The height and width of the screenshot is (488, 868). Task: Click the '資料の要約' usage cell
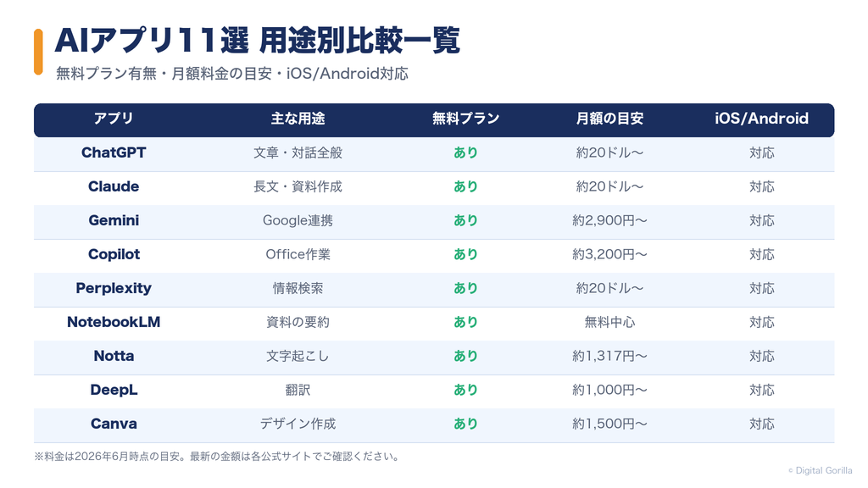pyautogui.click(x=298, y=322)
